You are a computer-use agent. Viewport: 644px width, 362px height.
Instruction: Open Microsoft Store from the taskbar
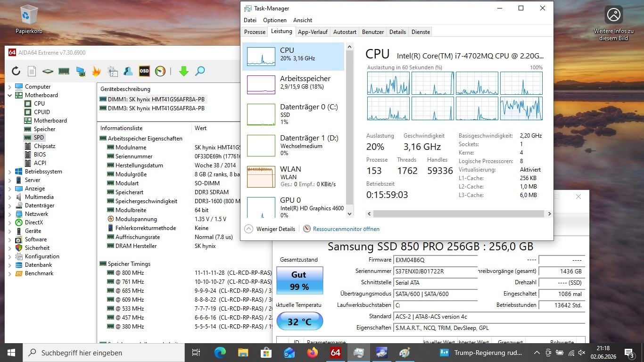click(x=266, y=353)
